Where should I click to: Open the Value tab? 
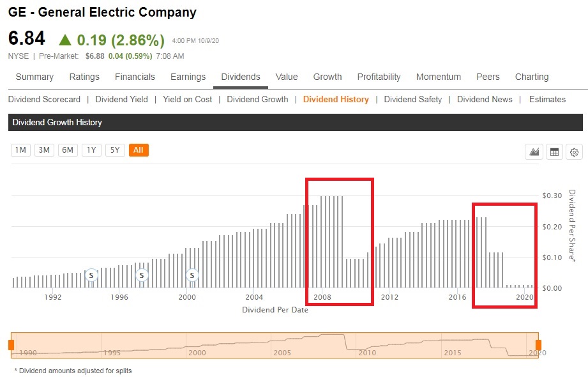(287, 77)
